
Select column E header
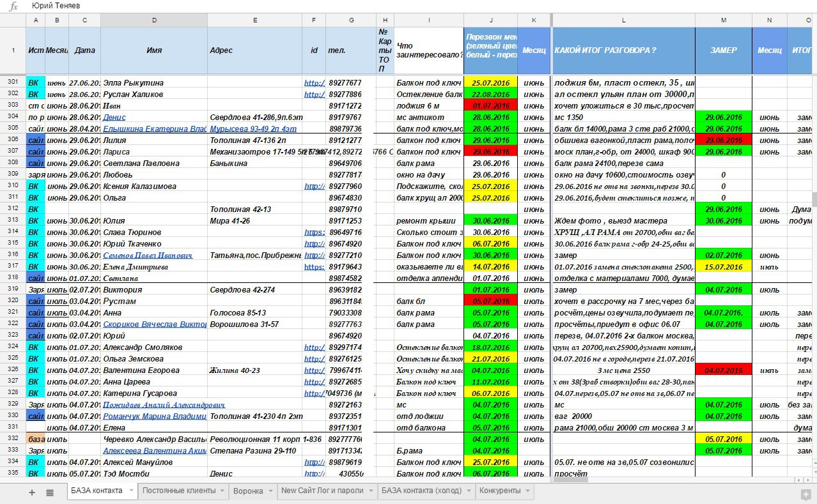tap(255, 20)
